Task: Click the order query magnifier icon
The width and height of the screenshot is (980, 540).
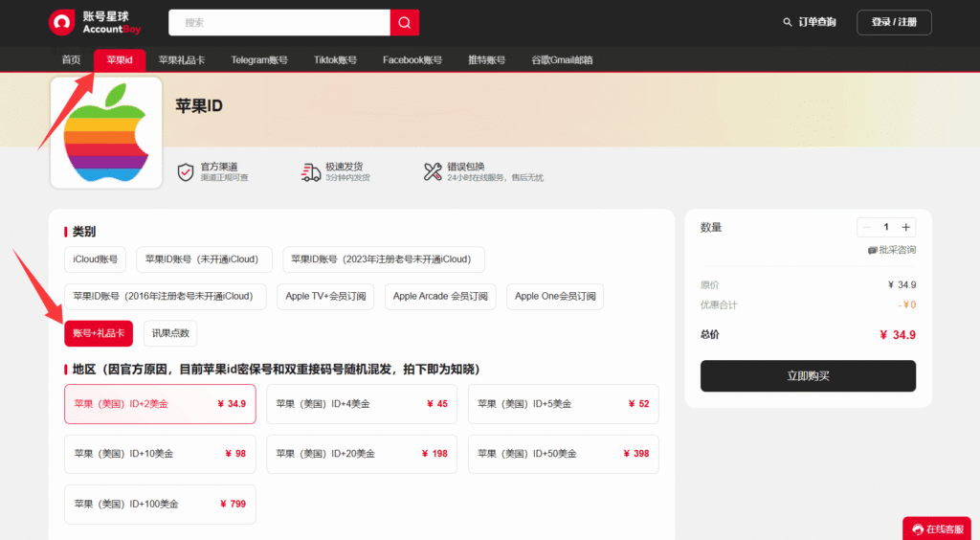Action: coord(787,23)
